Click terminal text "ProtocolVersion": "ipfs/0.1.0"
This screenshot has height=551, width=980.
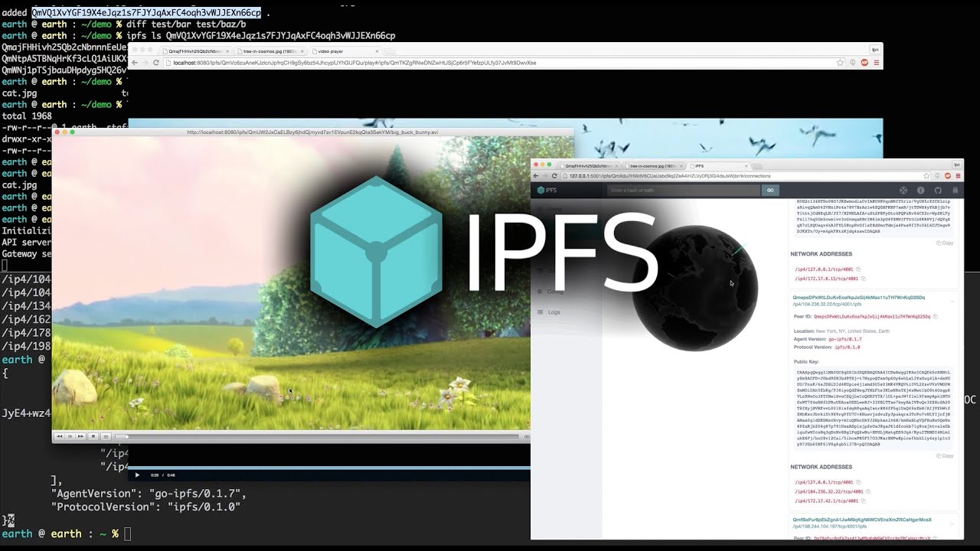click(145, 507)
